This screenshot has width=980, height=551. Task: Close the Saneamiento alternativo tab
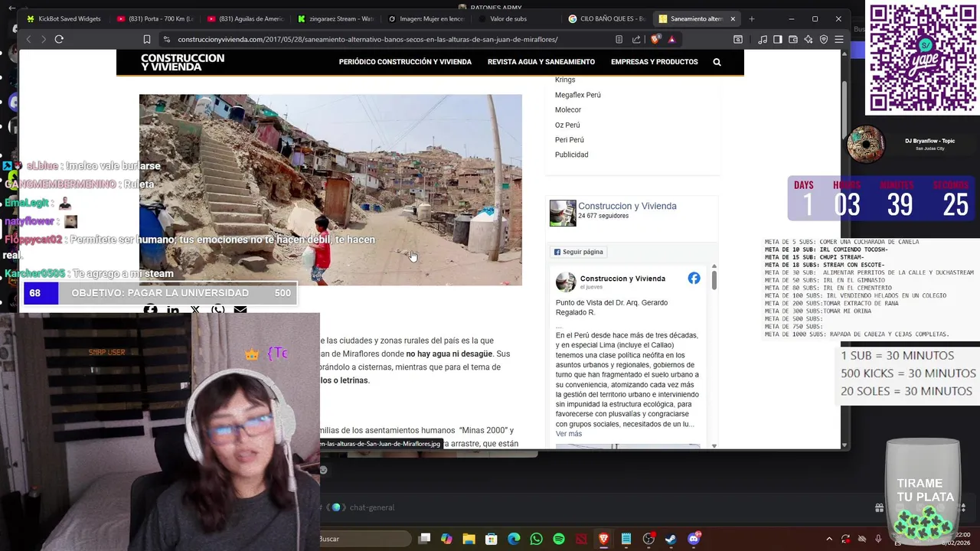pos(733,18)
